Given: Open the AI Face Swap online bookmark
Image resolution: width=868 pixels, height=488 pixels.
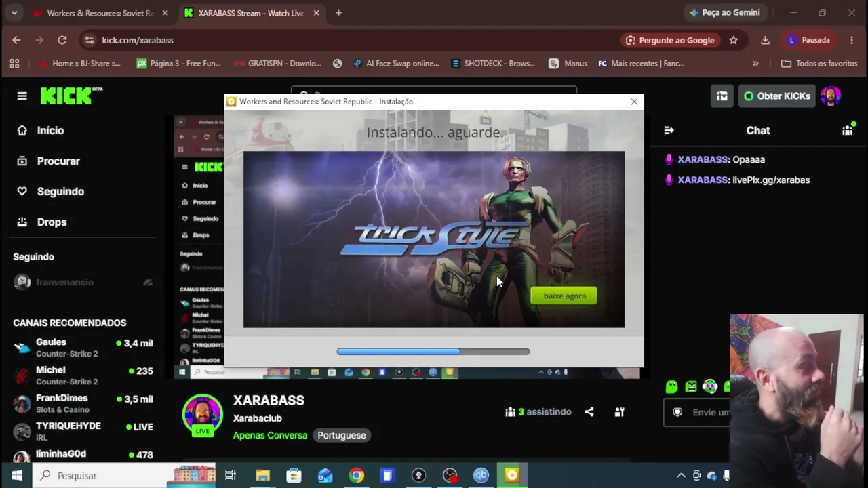Looking at the screenshot, I should click(396, 64).
